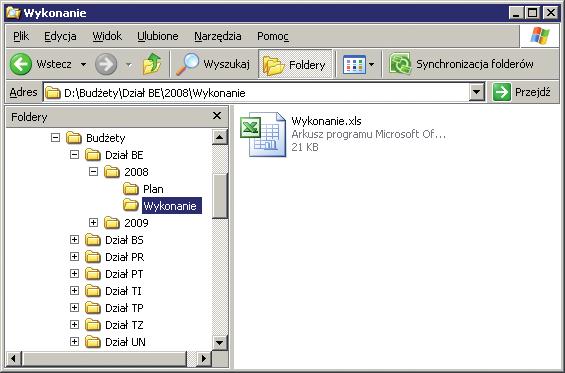Image resolution: width=565 pixels, height=373 pixels.
Task: Select the 2009 folder in tree
Action: 136,223
